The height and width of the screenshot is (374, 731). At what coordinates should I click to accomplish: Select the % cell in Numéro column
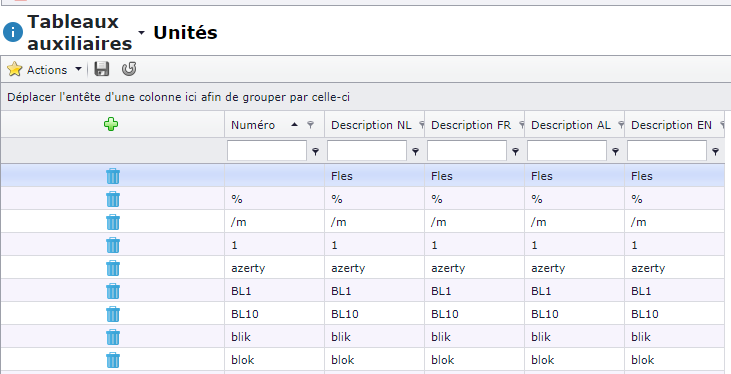[275, 199]
